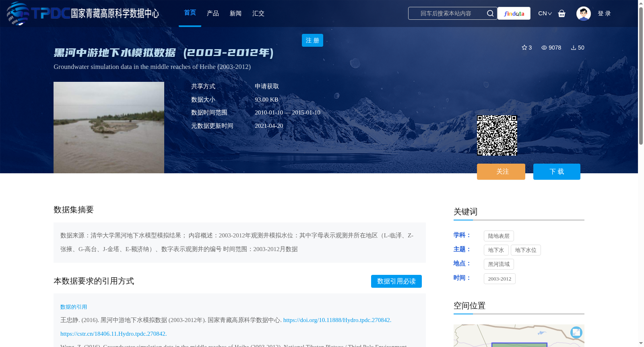The height and width of the screenshot is (347, 644).
Task: Select the 2003-2012 time tag
Action: (500, 278)
